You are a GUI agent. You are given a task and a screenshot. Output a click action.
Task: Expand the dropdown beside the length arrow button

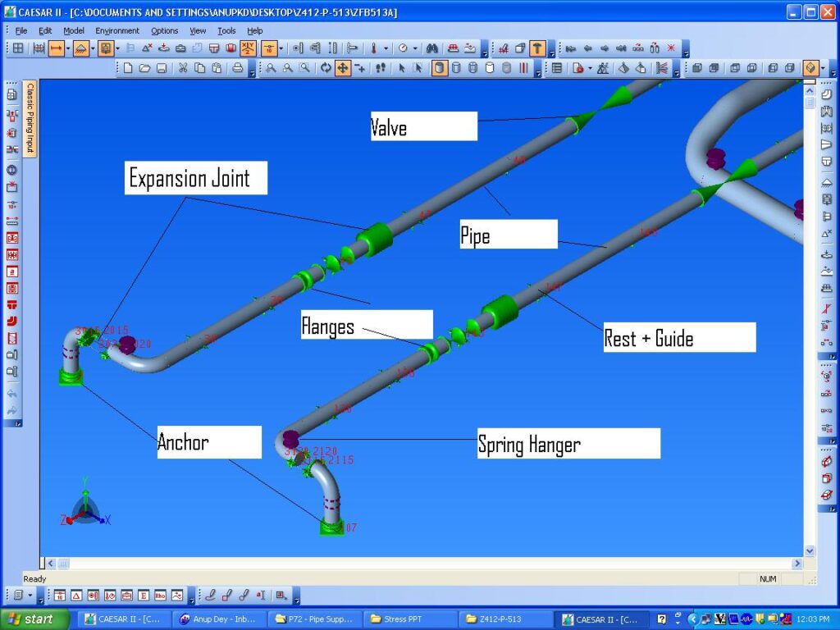(67, 48)
